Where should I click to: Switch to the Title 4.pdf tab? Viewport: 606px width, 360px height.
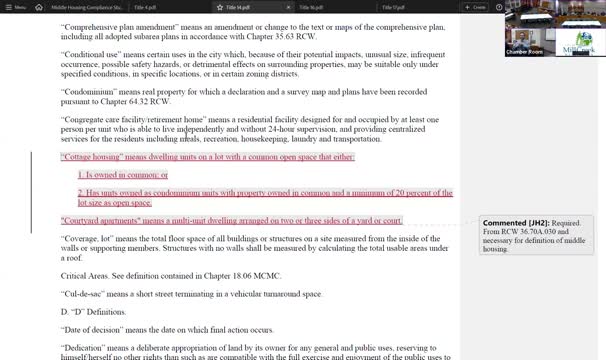point(145,7)
